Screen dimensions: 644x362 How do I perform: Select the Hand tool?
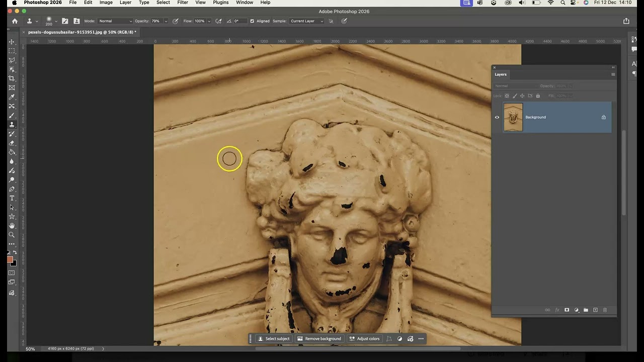coord(12,225)
